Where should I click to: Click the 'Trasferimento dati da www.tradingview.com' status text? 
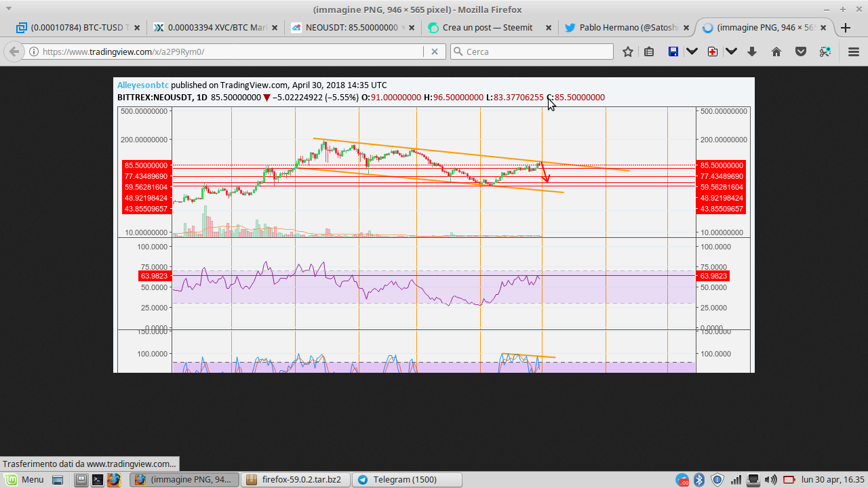pos(90,464)
